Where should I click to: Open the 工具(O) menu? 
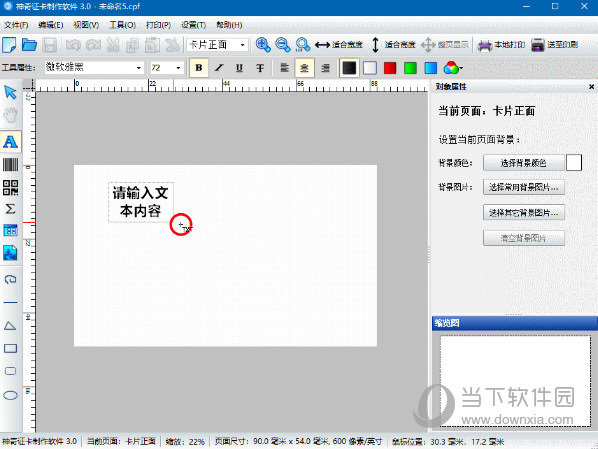[122, 25]
